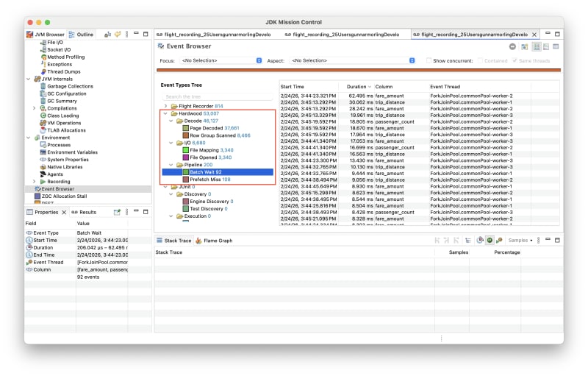Toggle the Same threads checkbox
The image size is (588, 376).
[514, 60]
